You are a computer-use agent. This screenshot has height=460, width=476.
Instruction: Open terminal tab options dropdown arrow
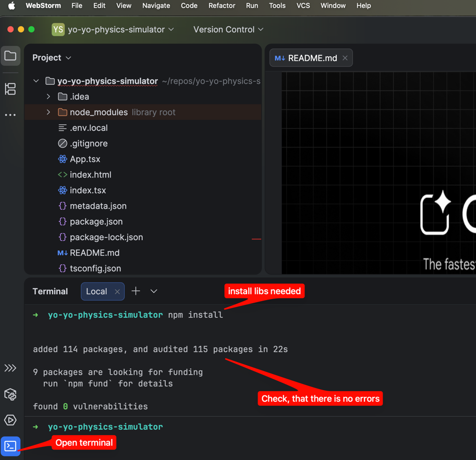tap(154, 291)
